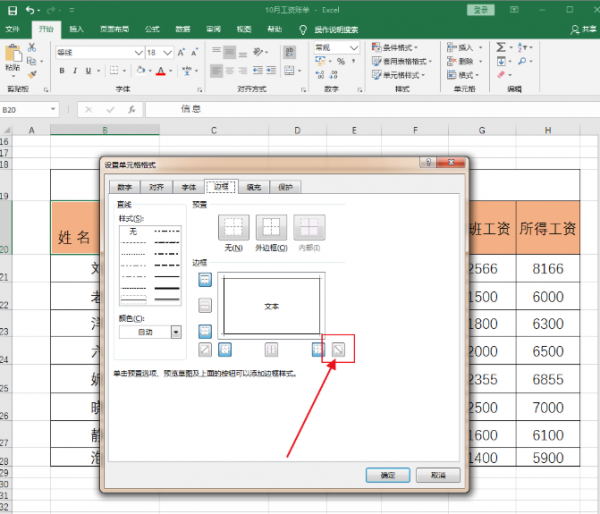
Task: Select the double line style
Action: pyautogui.click(x=167, y=299)
